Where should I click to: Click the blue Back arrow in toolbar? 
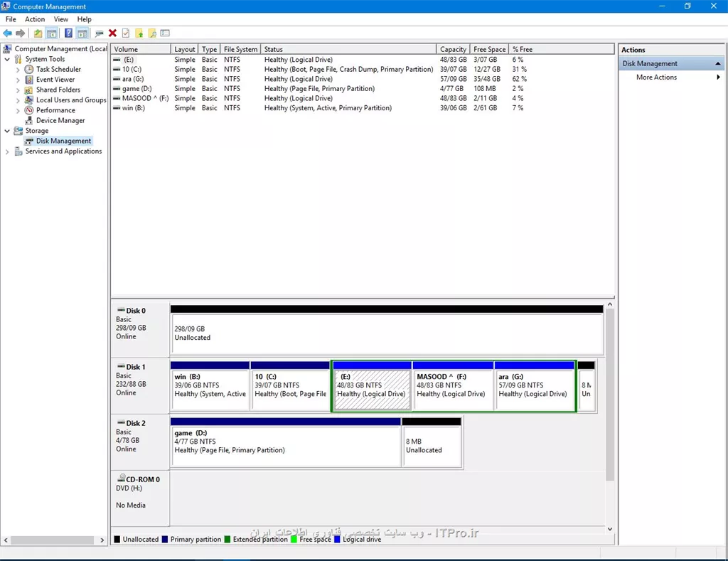click(8, 33)
